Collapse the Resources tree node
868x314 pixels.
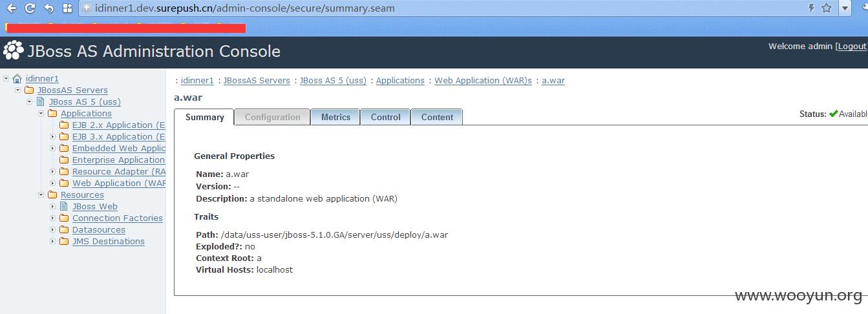coord(41,194)
